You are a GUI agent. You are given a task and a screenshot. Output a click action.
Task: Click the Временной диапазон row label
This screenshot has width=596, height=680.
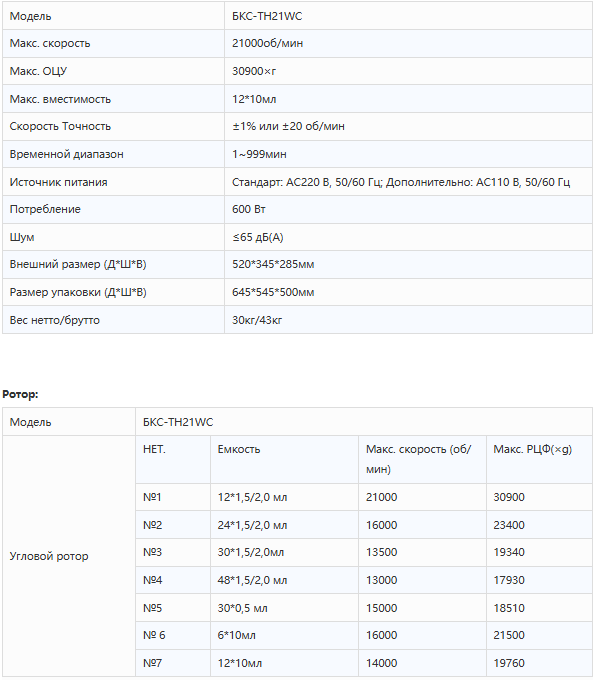coord(66,154)
